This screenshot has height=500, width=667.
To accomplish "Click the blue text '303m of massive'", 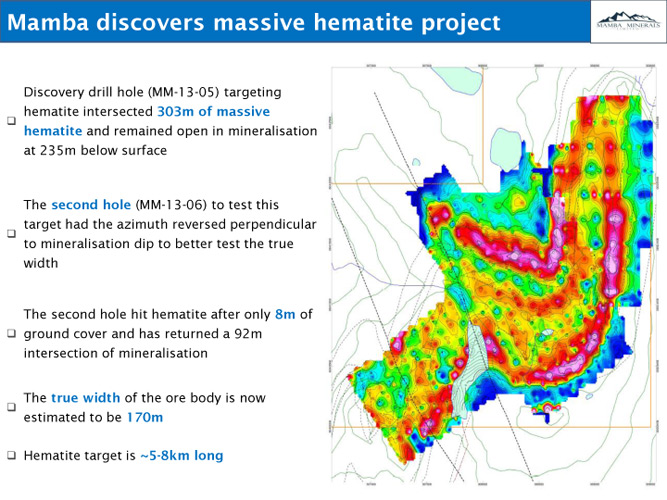I will 214,111.
